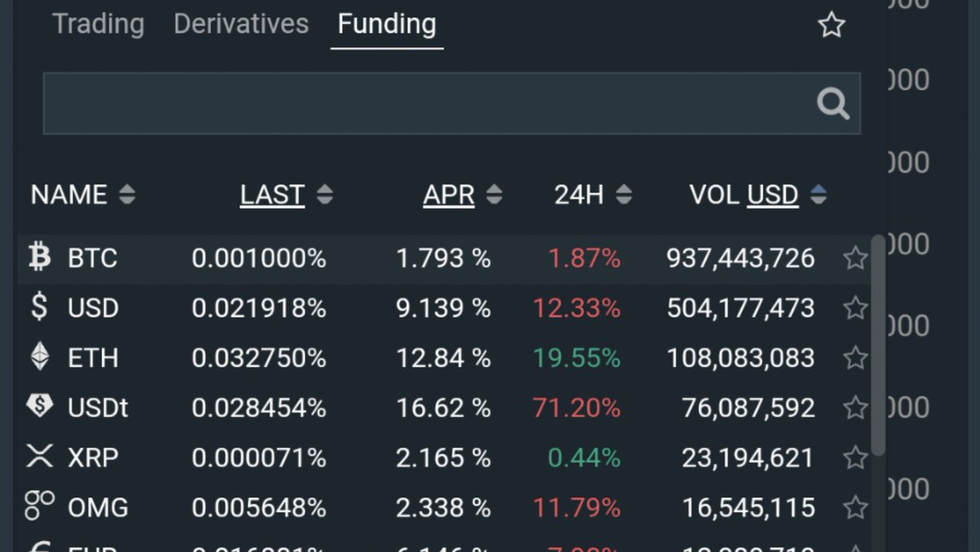Click the ticker list vertical scrollbar
The image size is (980, 552).
[878, 345]
